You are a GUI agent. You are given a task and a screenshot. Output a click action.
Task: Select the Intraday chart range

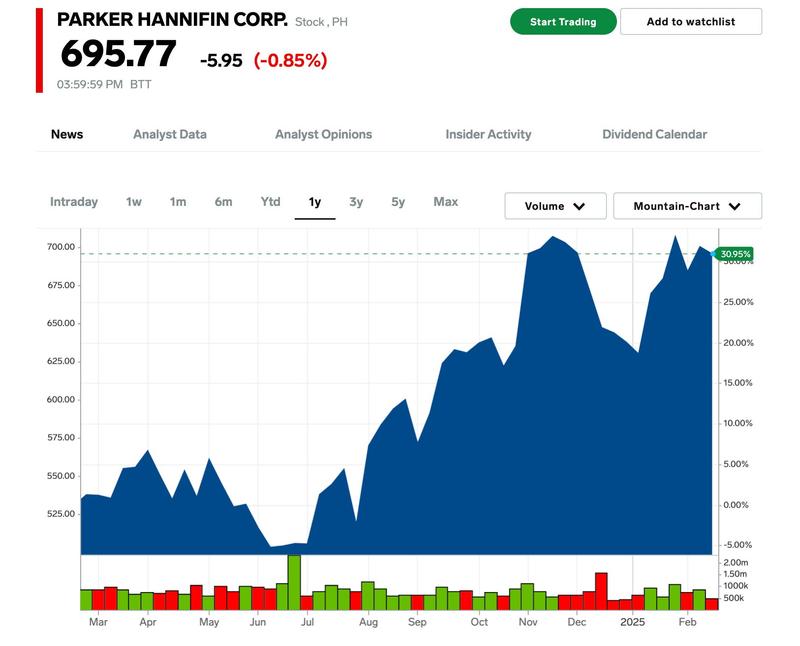tap(74, 202)
